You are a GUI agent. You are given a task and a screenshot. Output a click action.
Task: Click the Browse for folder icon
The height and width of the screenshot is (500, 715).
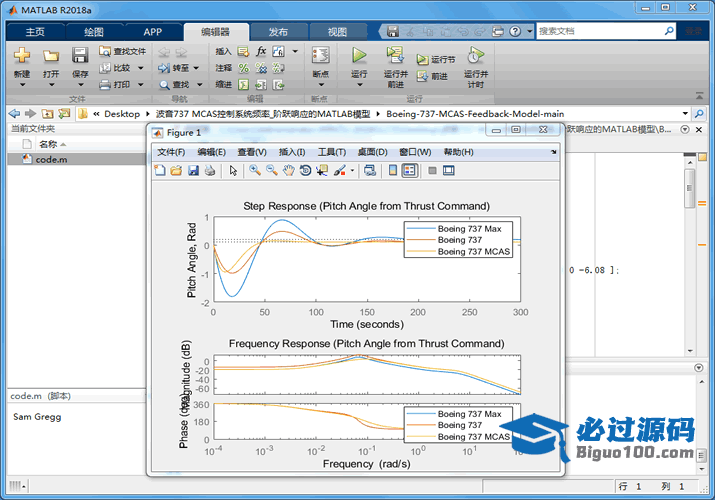(64, 113)
